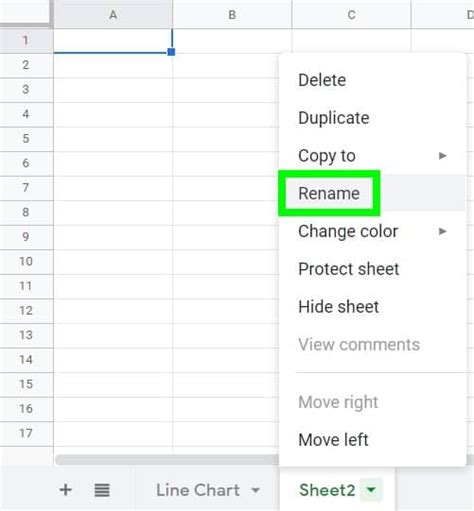Switch to the Line Chart sheet tab
Viewport: 474px width, 511px height.
click(198, 490)
